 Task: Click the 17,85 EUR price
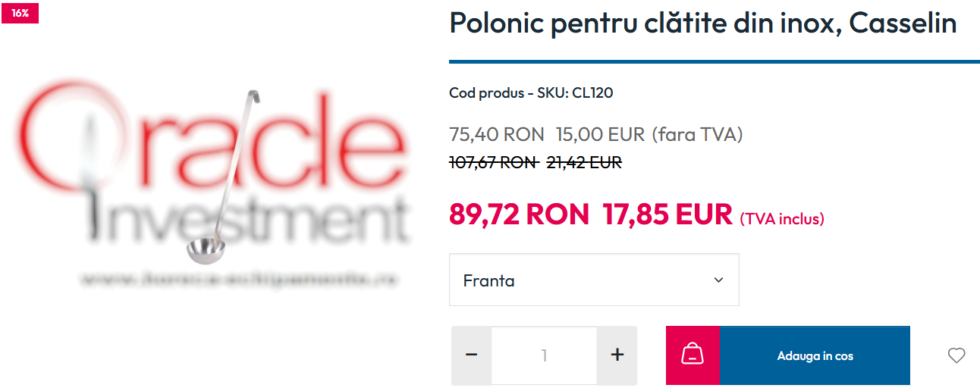pos(667,214)
